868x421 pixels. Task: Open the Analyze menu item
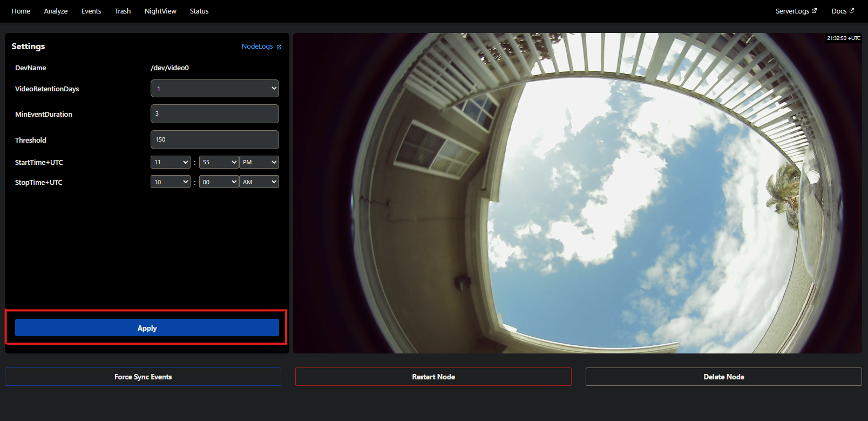coord(56,11)
